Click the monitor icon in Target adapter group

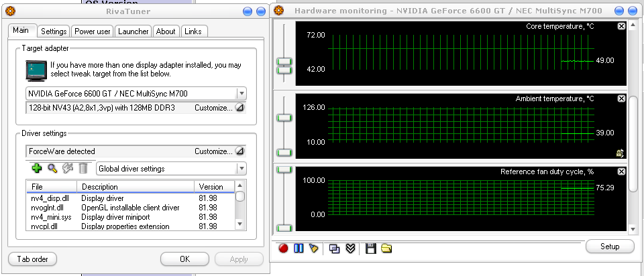[x=36, y=70]
